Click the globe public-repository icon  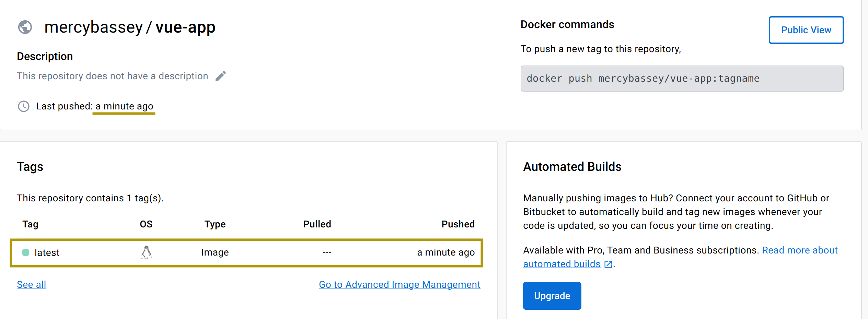click(25, 27)
